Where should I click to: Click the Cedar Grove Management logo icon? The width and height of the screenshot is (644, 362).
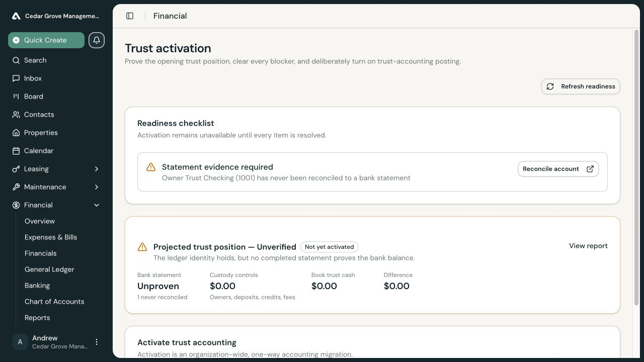click(16, 16)
